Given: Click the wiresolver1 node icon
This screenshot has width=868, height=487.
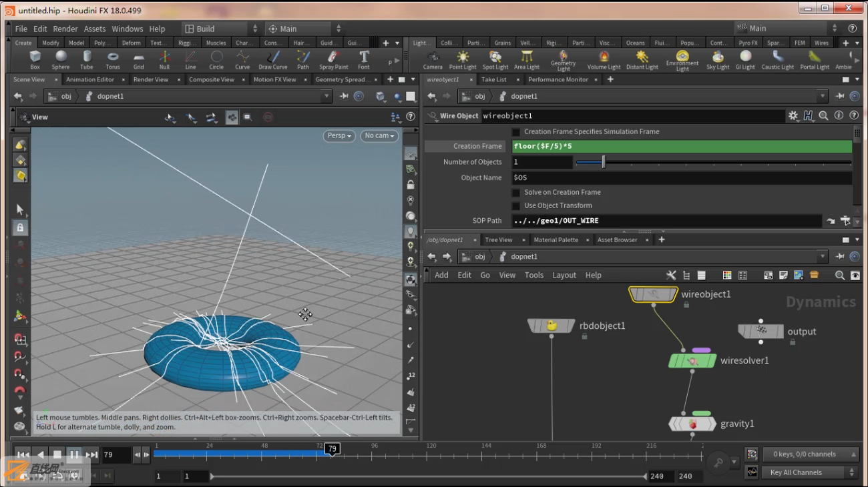Looking at the screenshot, I should point(692,361).
